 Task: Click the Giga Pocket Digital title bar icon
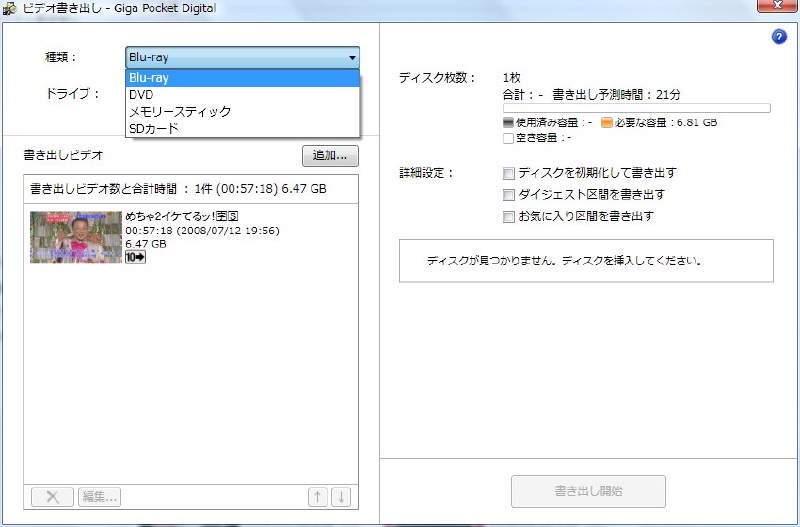tap(10, 8)
